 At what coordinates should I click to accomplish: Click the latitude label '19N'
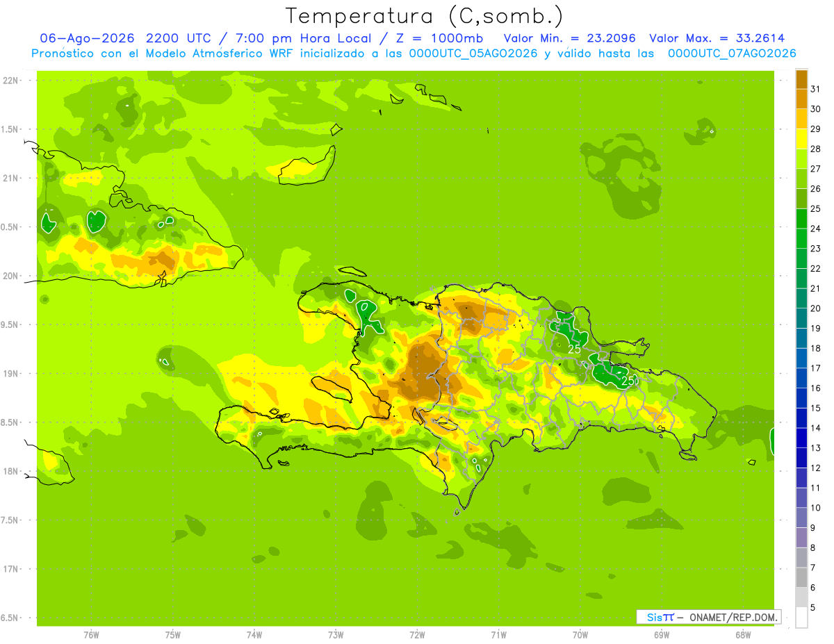(11, 374)
